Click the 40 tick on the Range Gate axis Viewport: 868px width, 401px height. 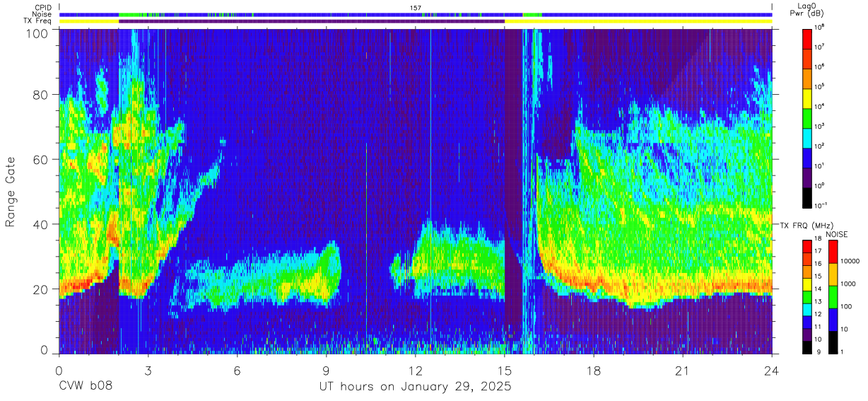(x=41, y=224)
